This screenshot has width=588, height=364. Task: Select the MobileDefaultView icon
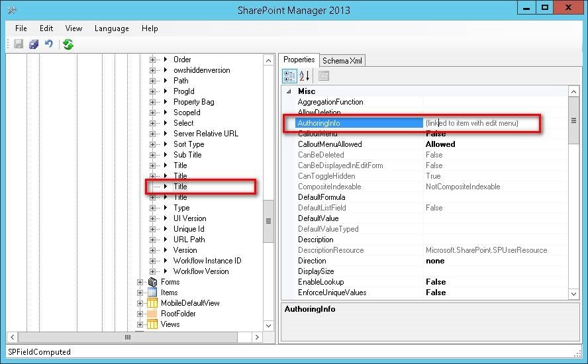pyautogui.click(x=152, y=303)
